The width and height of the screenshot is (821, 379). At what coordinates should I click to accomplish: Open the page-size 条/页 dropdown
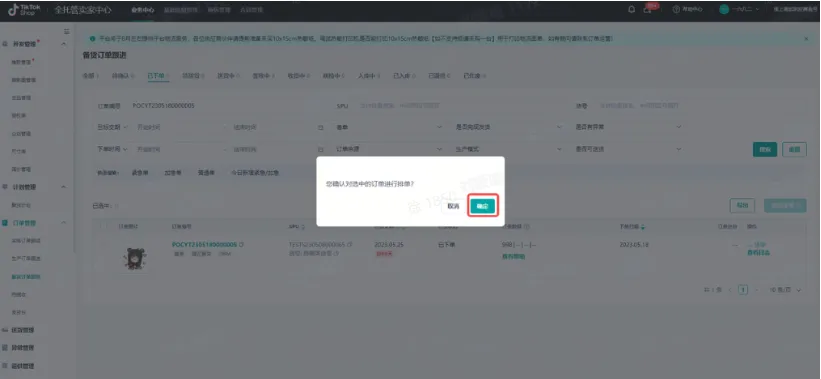click(x=785, y=289)
